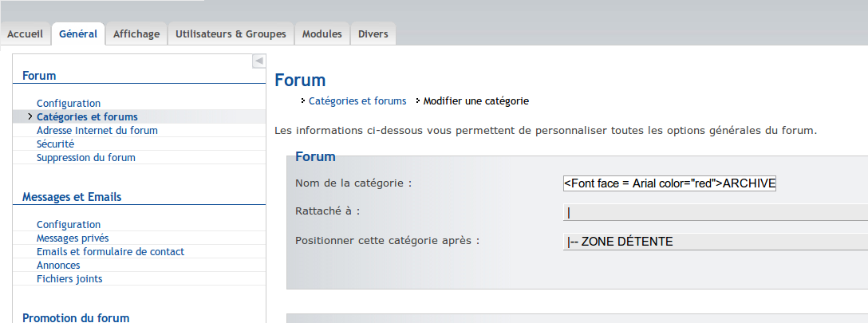Open Utilisateurs & Groupes tab

click(x=231, y=33)
